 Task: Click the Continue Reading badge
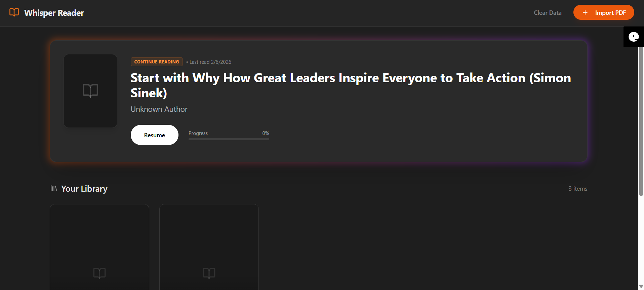157,62
